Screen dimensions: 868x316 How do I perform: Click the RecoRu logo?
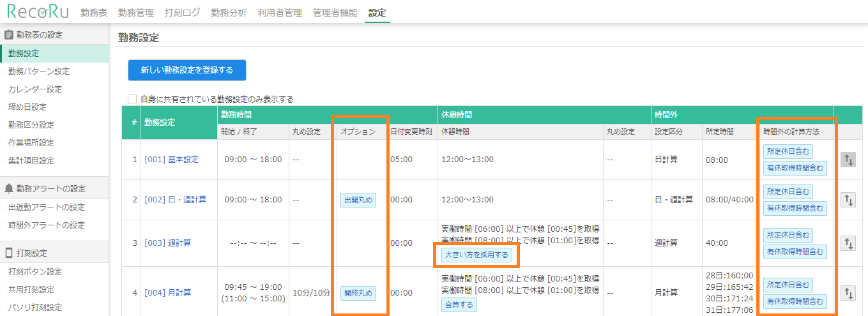point(37,11)
